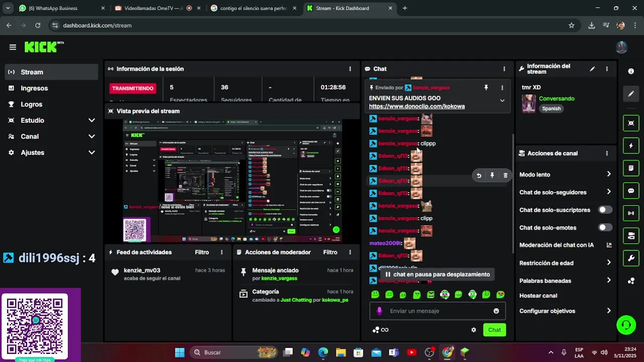Click the Enviar un mensaje input field
The height and width of the screenshot is (362, 644).
tap(437, 311)
